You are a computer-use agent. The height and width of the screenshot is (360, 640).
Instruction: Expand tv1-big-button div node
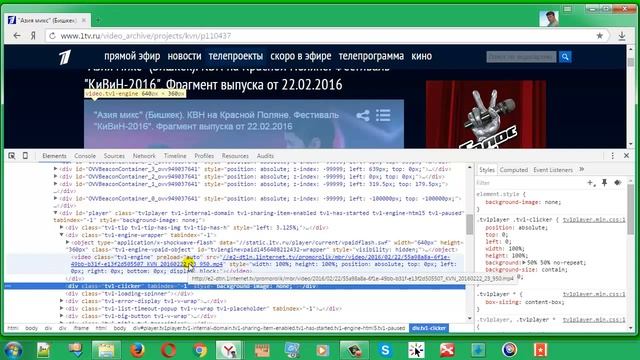point(62,316)
